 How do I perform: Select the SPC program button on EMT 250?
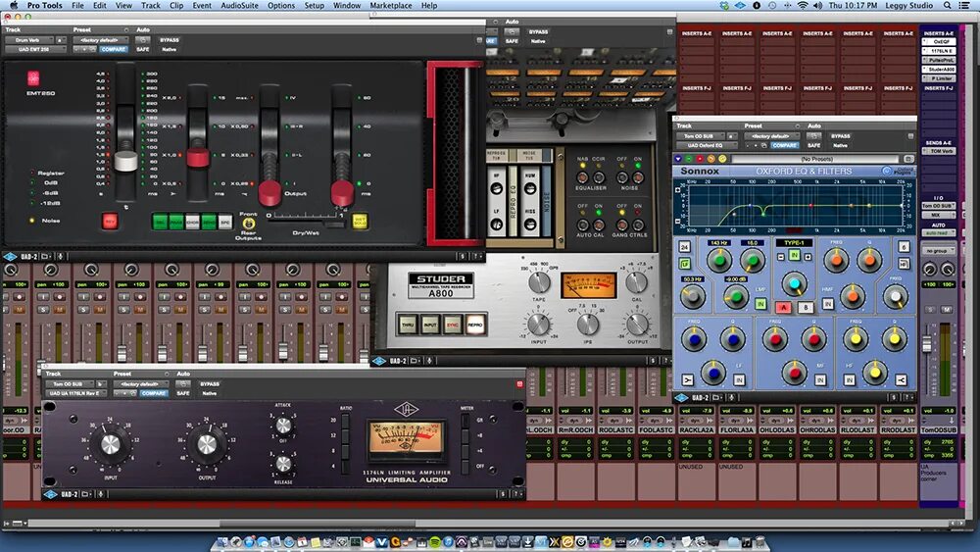225,222
